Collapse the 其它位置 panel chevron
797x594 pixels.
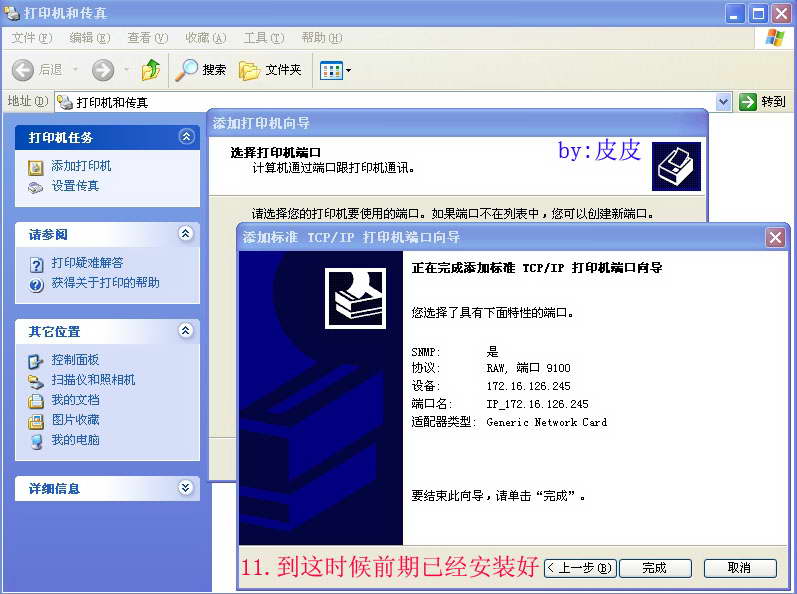[x=186, y=330]
